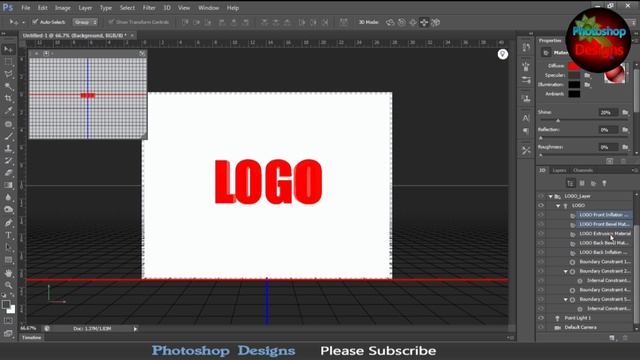640x360 pixels.
Task: Select the Spot Healing Brush tool
Action: coord(8,124)
